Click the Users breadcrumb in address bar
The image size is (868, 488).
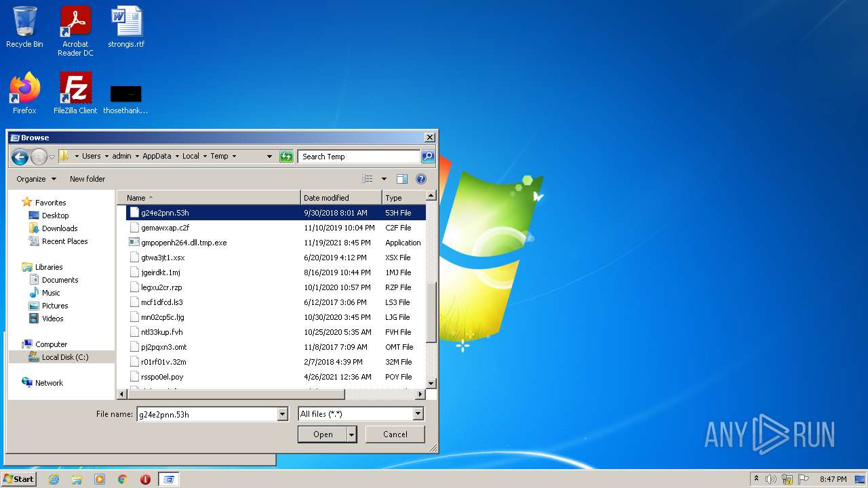(x=91, y=157)
